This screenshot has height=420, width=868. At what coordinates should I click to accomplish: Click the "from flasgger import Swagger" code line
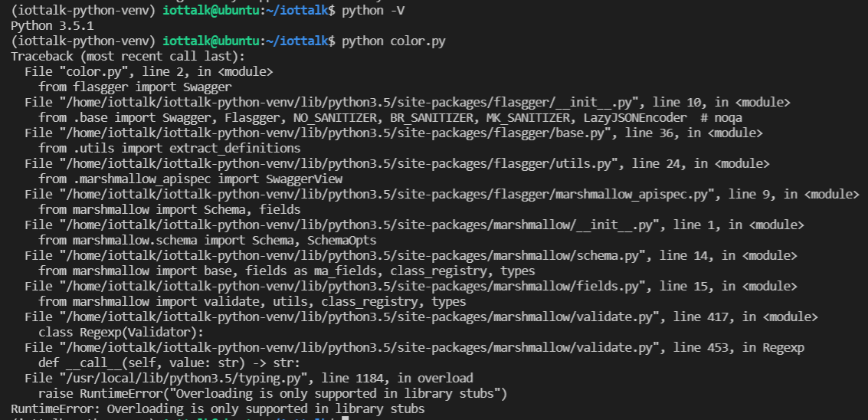point(135,87)
